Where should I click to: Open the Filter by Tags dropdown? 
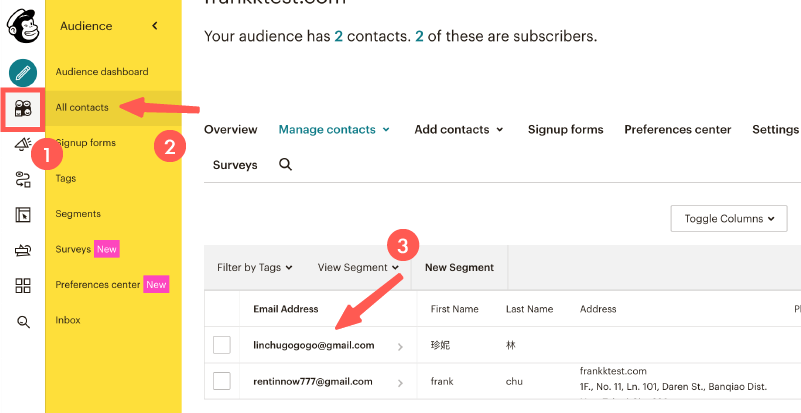click(x=254, y=268)
